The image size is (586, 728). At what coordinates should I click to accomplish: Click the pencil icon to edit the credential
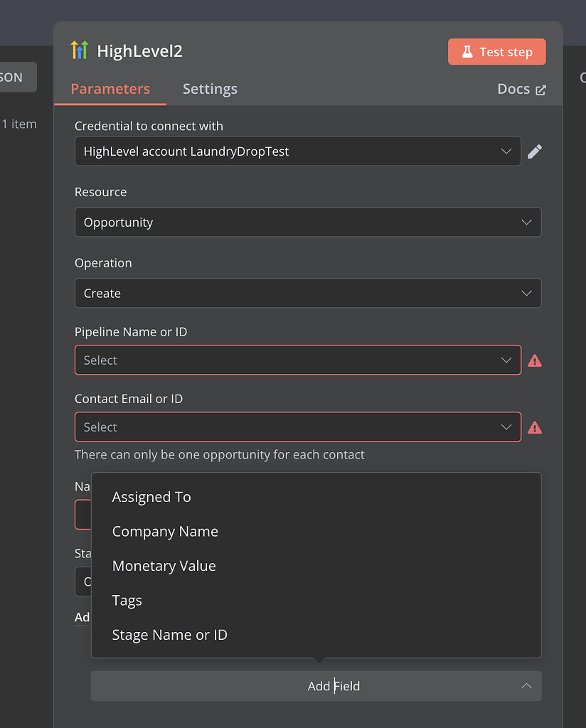click(x=536, y=151)
